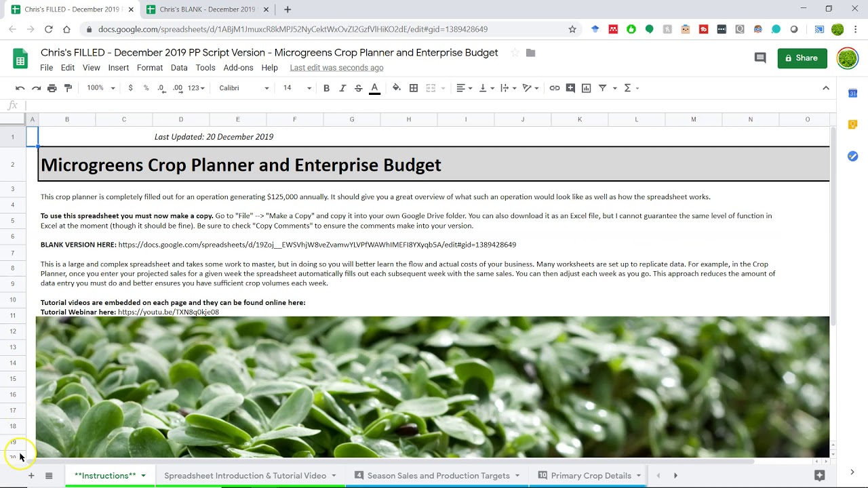Open the all sheets list icon
The image size is (868, 488).
(x=49, y=476)
